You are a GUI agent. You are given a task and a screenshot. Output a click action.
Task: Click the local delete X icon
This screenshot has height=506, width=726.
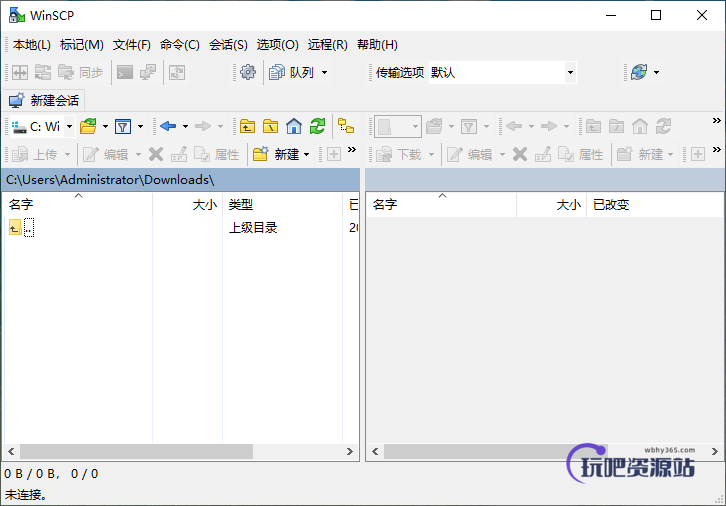(156, 154)
